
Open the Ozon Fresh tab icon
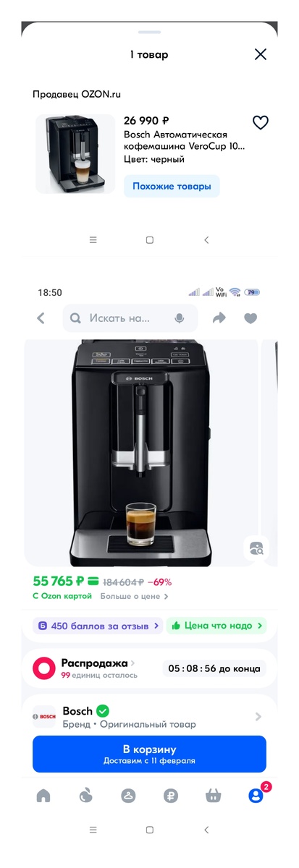pyautogui.click(x=85, y=796)
